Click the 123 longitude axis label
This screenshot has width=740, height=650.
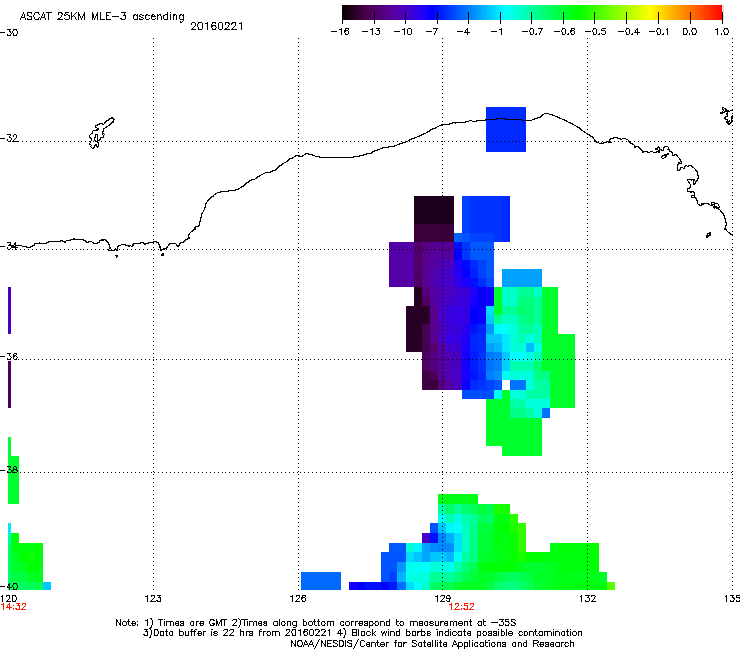(x=153, y=599)
